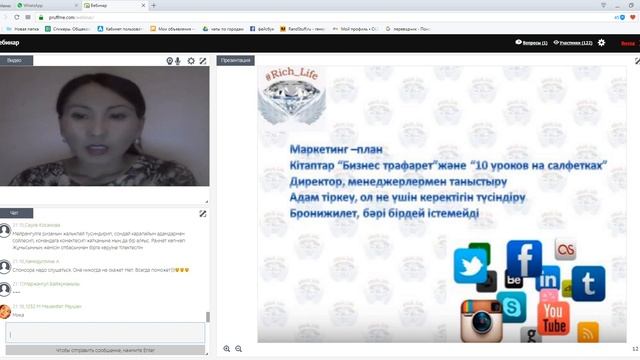Click the first chat message avatar
The height and width of the screenshot is (360, 640).
click(5, 231)
